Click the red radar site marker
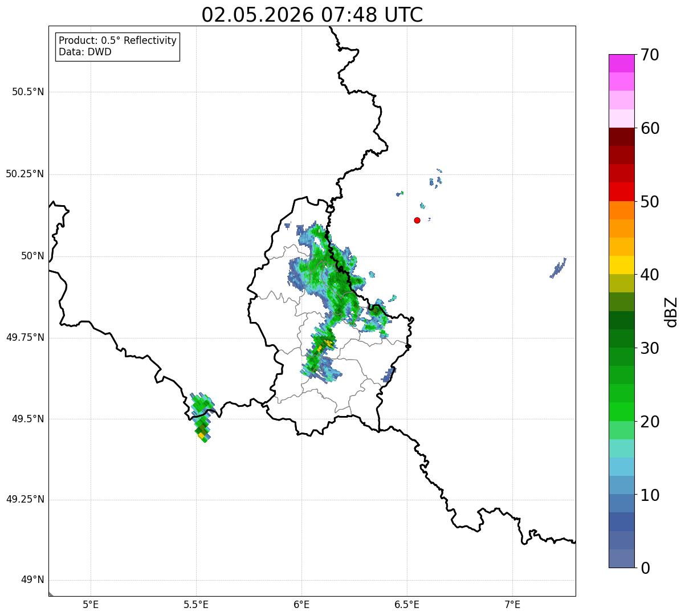Screen dimensions: 685x616 (417, 220)
